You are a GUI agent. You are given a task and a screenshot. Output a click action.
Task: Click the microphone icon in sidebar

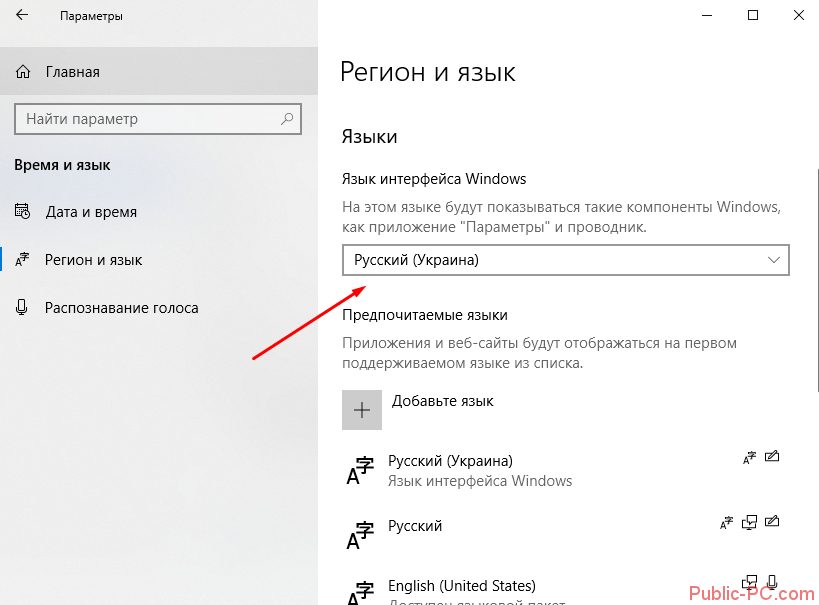point(21,307)
